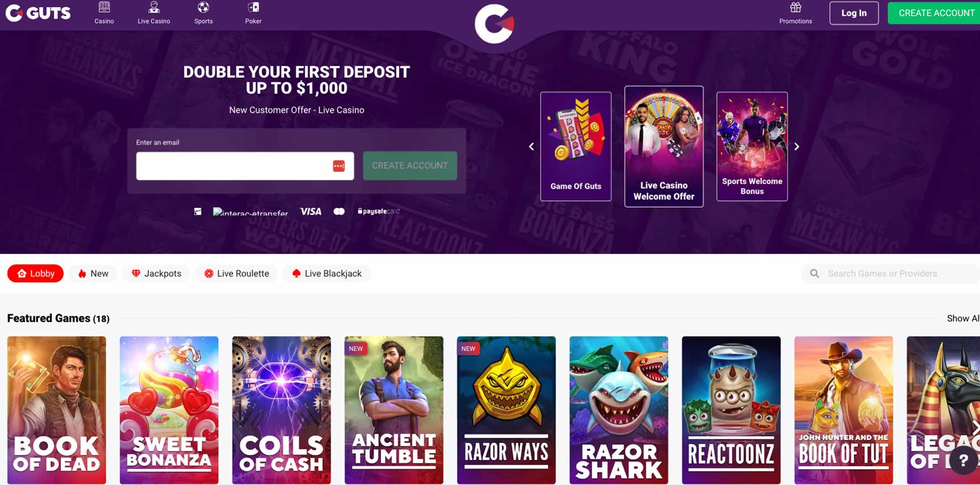
Task: Open the Casino section icon
Action: tap(104, 7)
